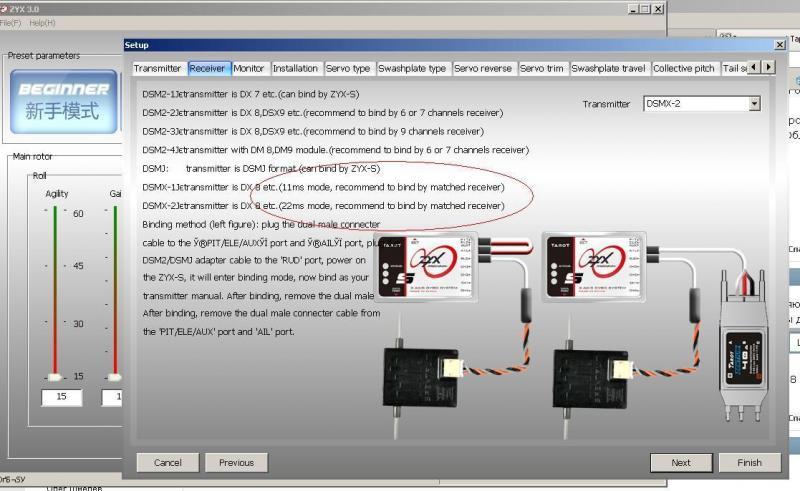Select the Installation tab
Viewport: 800px width, 491px height.
295,68
